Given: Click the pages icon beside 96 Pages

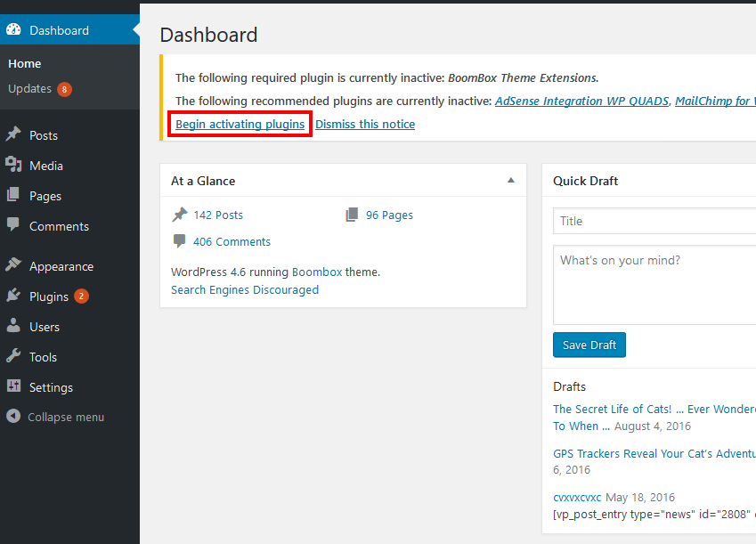Looking at the screenshot, I should (x=352, y=215).
